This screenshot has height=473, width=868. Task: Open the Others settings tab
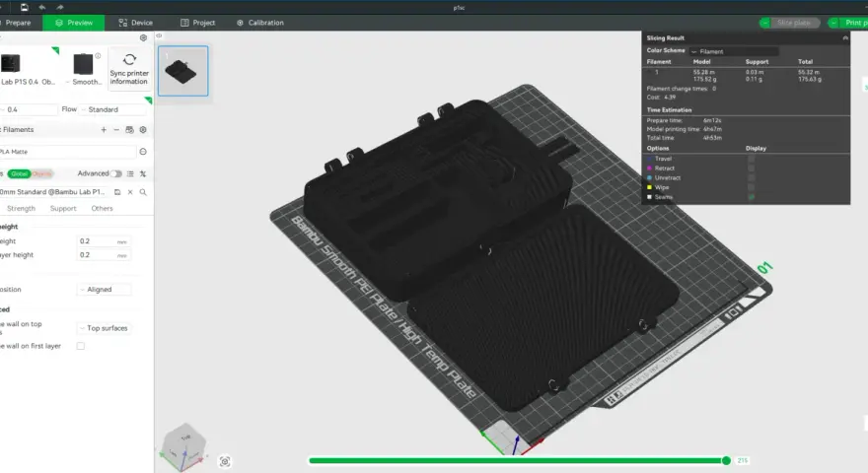point(102,209)
